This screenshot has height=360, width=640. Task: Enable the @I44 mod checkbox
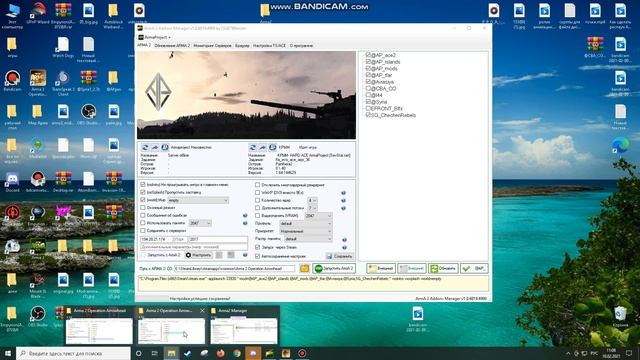pyautogui.click(x=368, y=95)
